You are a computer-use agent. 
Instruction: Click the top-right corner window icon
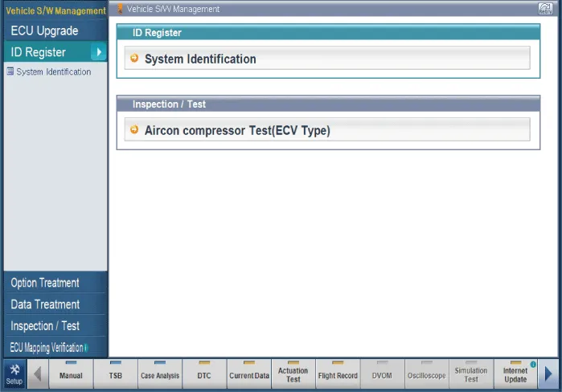pos(544,9)
